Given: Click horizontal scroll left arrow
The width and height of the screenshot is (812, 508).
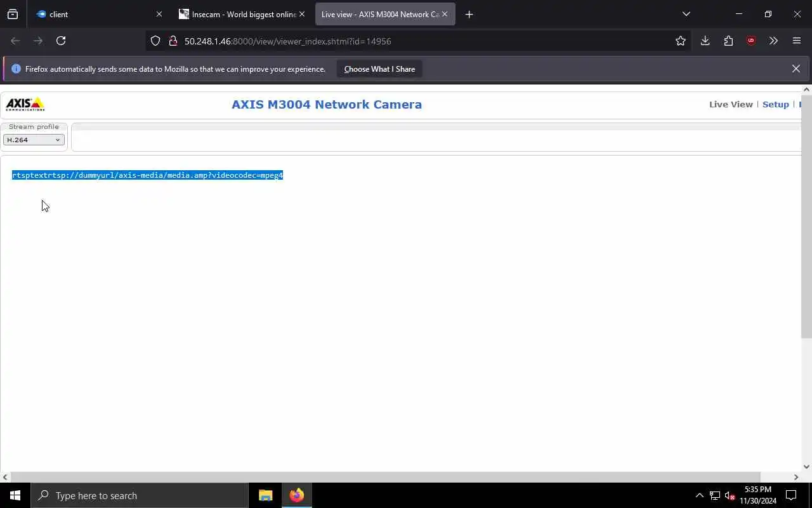Looking at the screenshot, I should click(x=5, y=477).
